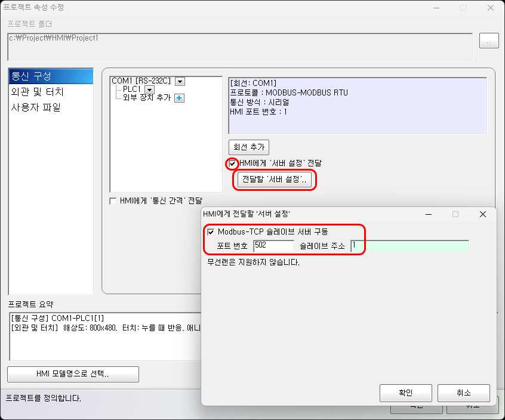Click the plus icon to add external device
This screenshot has width=505, height=420.
(179, 98)
